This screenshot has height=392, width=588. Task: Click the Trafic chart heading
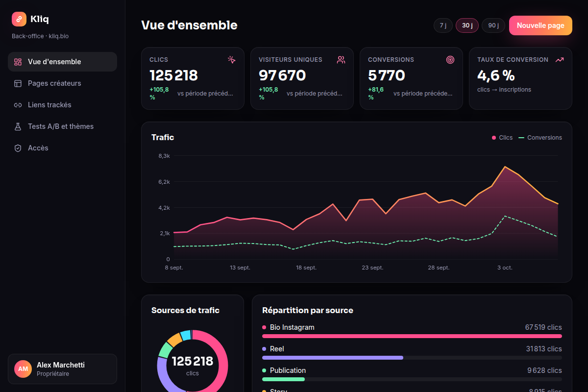coord(163,137)
